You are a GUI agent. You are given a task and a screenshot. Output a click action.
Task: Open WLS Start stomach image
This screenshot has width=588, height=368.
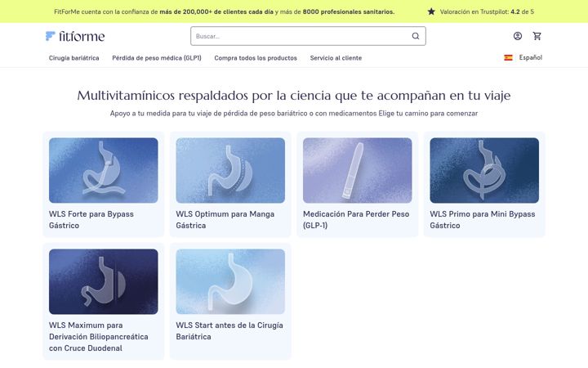coord(230,281)
